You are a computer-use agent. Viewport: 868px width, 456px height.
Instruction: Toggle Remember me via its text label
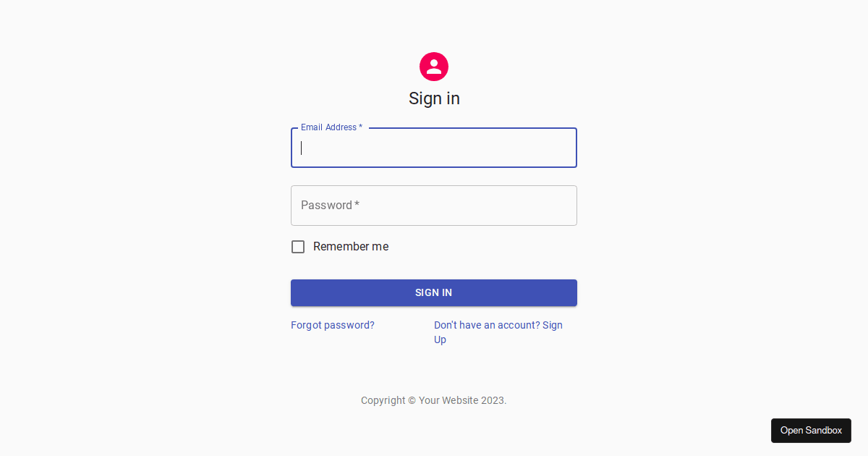point(351,247)
